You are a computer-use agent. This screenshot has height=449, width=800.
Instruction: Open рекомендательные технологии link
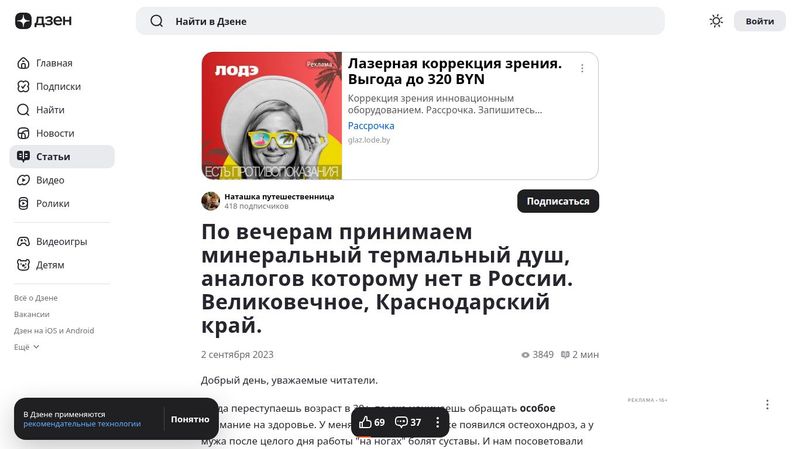pyautogui.click(x=82, y=423)
